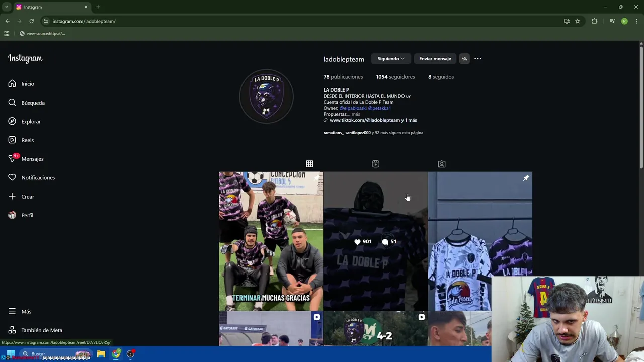Open También de Meta icon
Image resolution: width=644 pixels, height=362 pixels.
coord(12,330)
